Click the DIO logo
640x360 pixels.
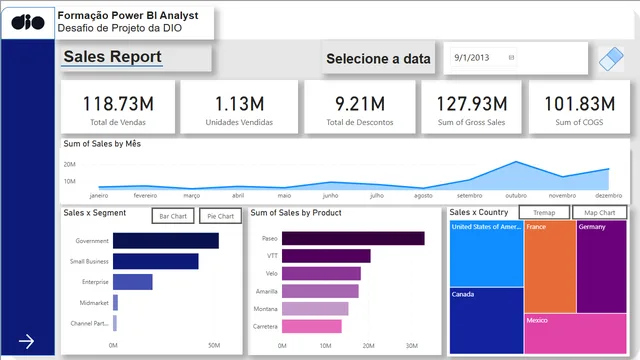click(x=28, y=22)
